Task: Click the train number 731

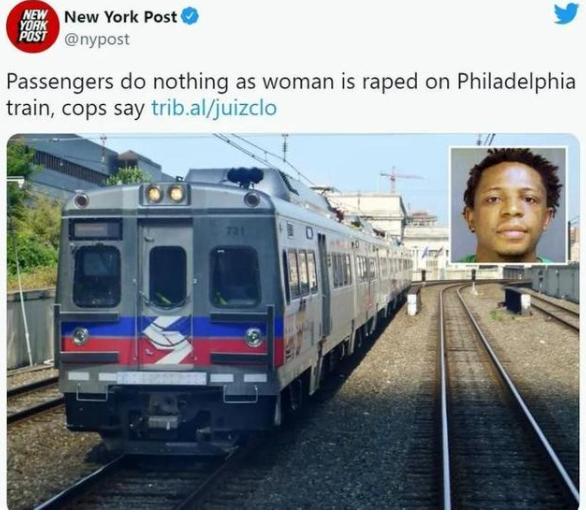Action: click(x=235, y=232)
